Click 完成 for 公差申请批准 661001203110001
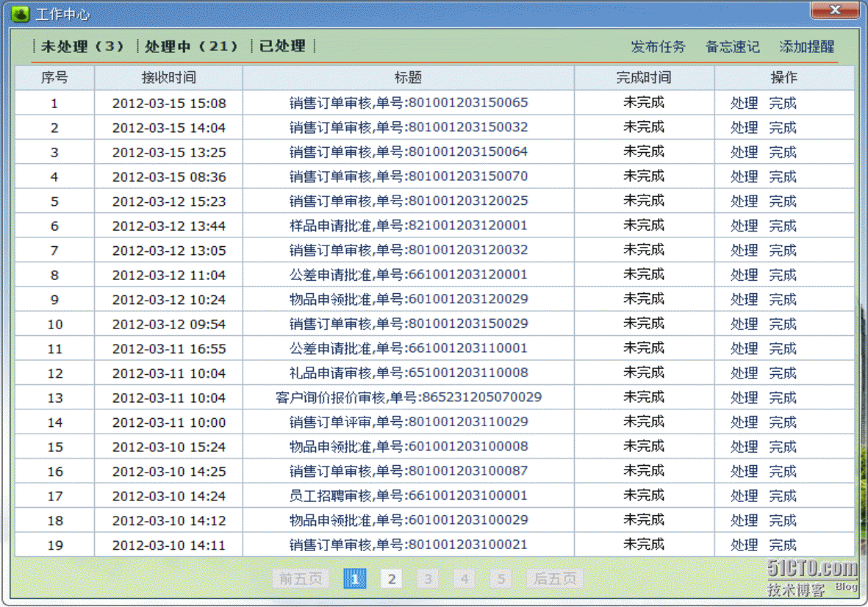This screenshot has height=607, width=868. [x=783, y=348]
